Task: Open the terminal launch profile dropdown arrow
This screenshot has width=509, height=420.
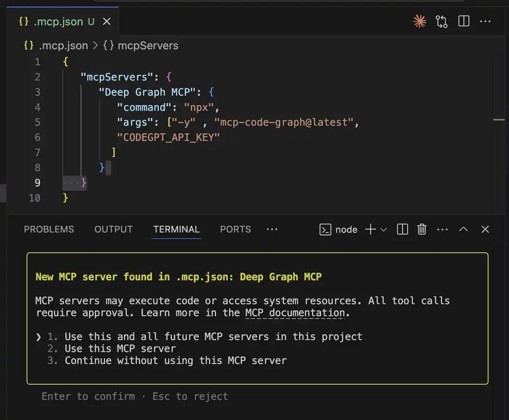Action: pyautogui.click(x=384, y=230)
